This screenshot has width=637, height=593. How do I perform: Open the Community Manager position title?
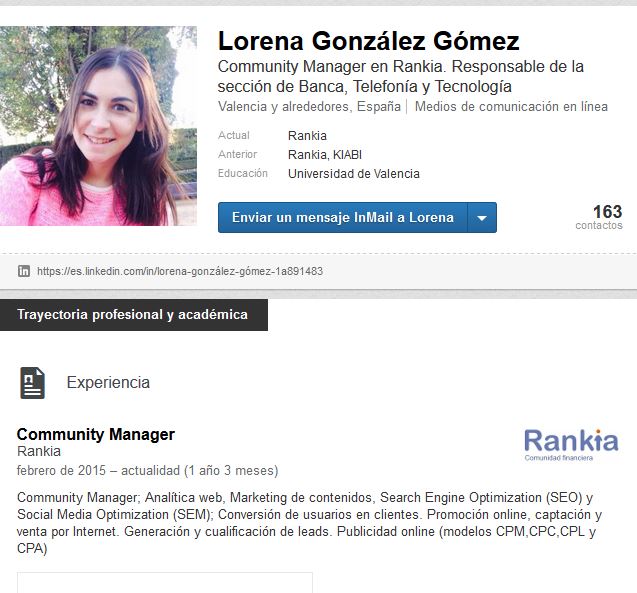point(96,434)
